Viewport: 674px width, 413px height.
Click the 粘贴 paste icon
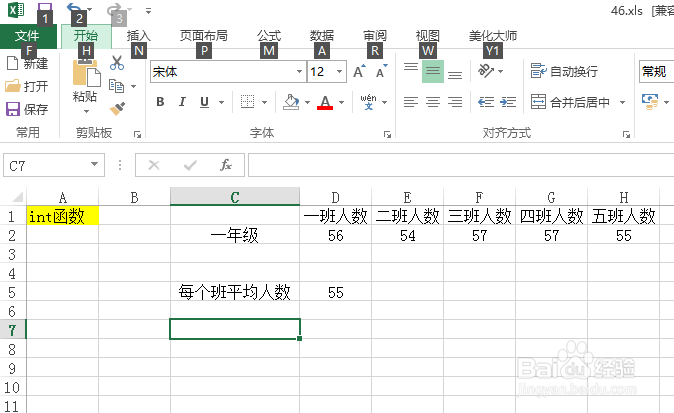point(86,74)
